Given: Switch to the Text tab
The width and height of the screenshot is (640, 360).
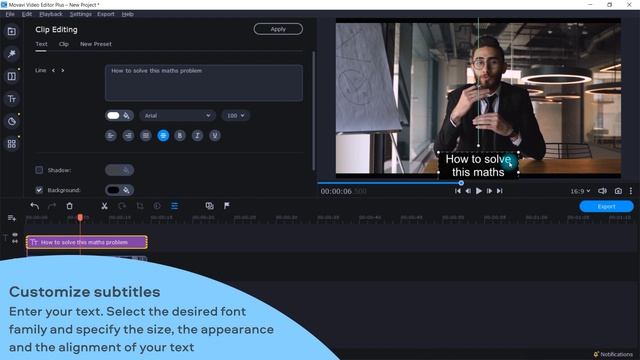Looking at the screenshot, I should point(41,44).
